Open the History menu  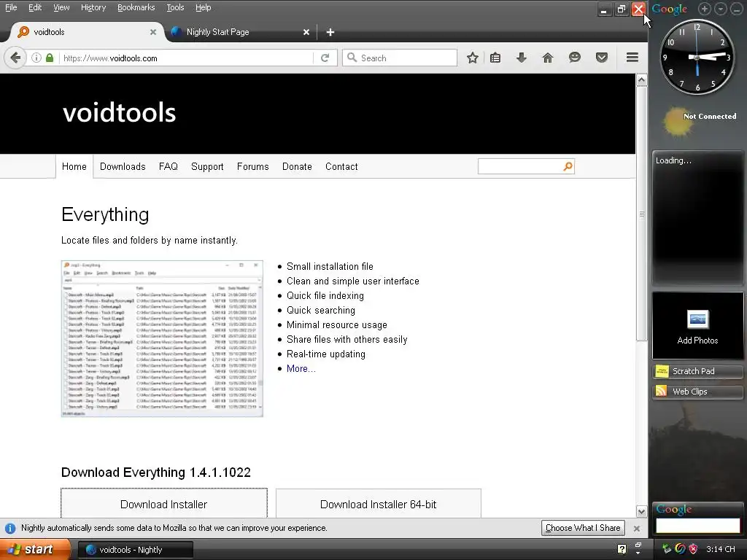pos(93,7)
